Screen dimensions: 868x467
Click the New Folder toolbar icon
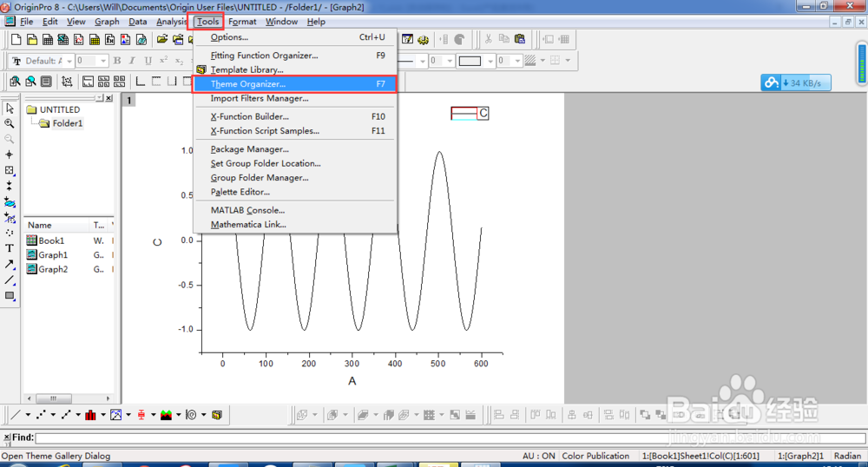(x=32, y=39)
